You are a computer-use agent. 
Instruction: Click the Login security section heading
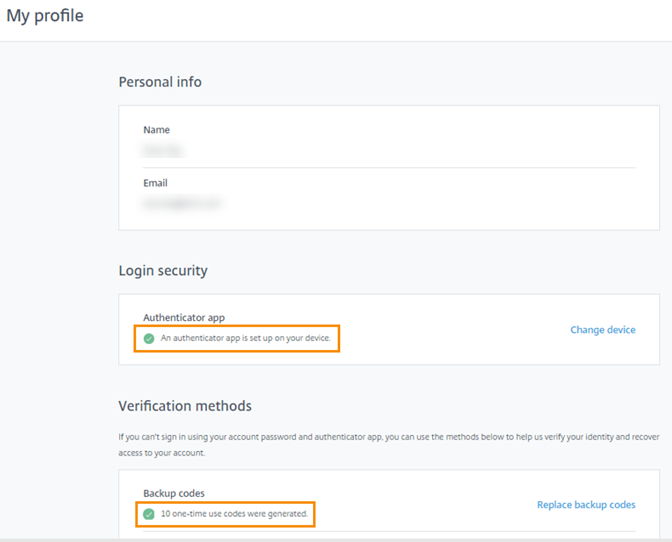[163, 271]
